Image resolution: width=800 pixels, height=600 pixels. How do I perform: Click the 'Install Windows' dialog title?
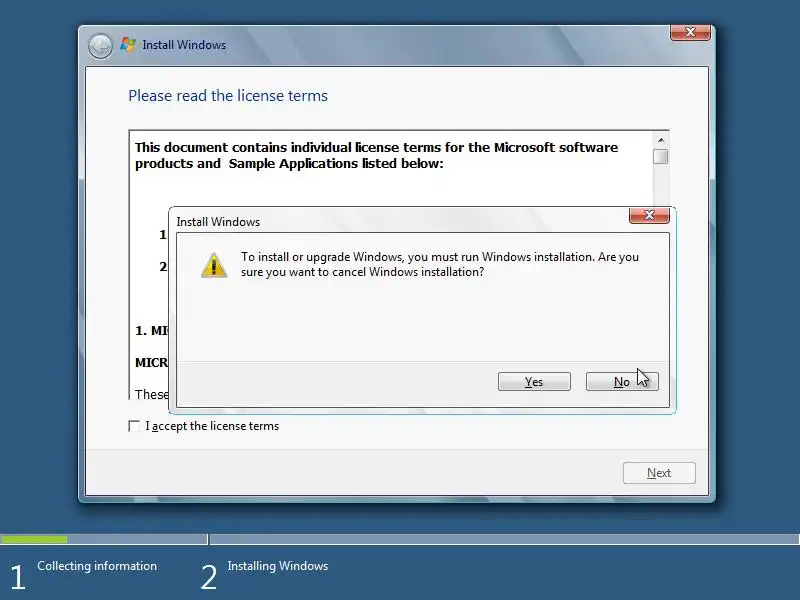pyautogui.click(x=218, y=222)
